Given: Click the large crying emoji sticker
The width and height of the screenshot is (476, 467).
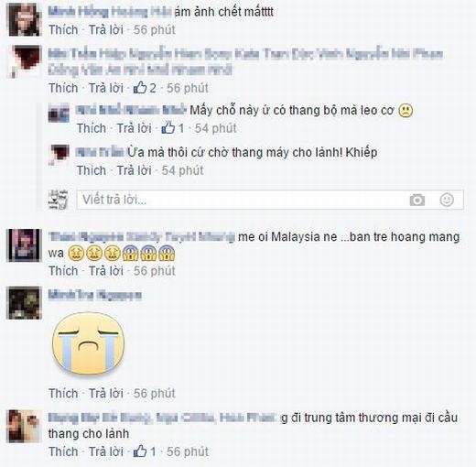Looking at the screenshot, I should (89, 343).
